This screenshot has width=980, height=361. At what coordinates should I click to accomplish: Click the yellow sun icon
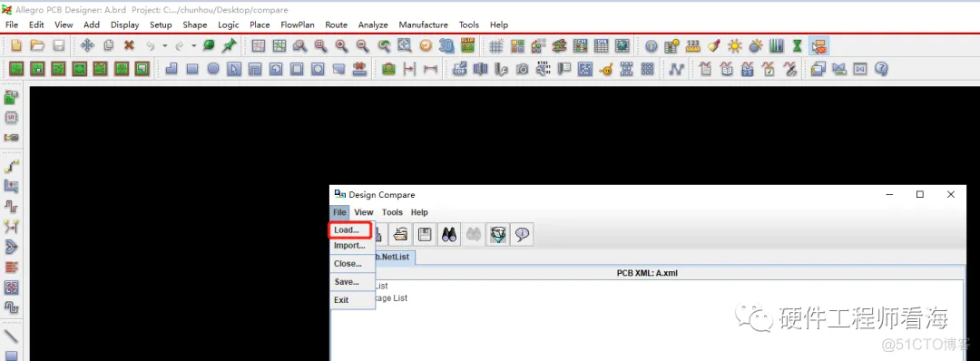734,45
